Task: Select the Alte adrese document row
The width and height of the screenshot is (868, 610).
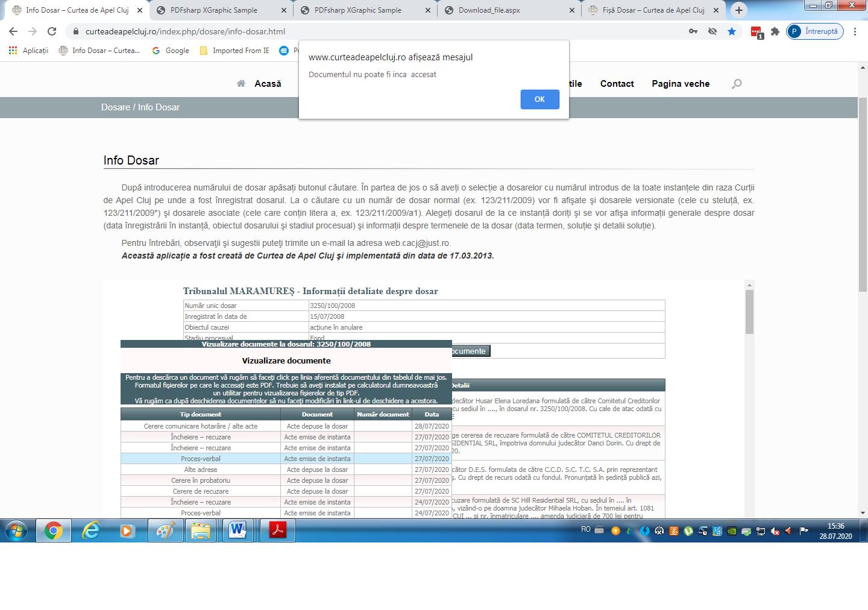Action: (286, 470)
